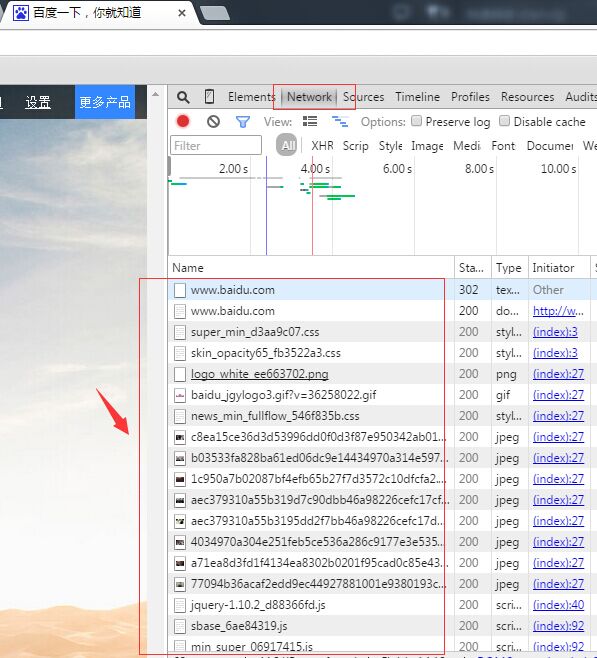Screen dimensions: 597x658
Task: Open Baidu 更多产品 more products button
Action: pos(105,102)
